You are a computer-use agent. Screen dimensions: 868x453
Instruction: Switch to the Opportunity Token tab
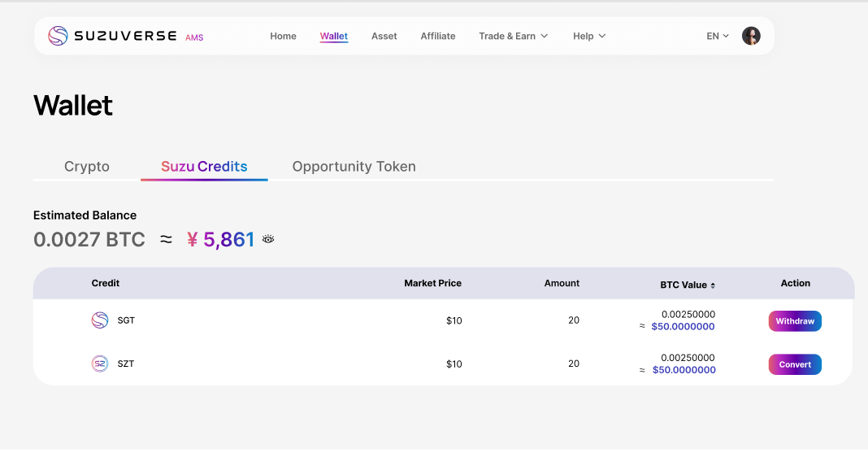coord(354,167)
